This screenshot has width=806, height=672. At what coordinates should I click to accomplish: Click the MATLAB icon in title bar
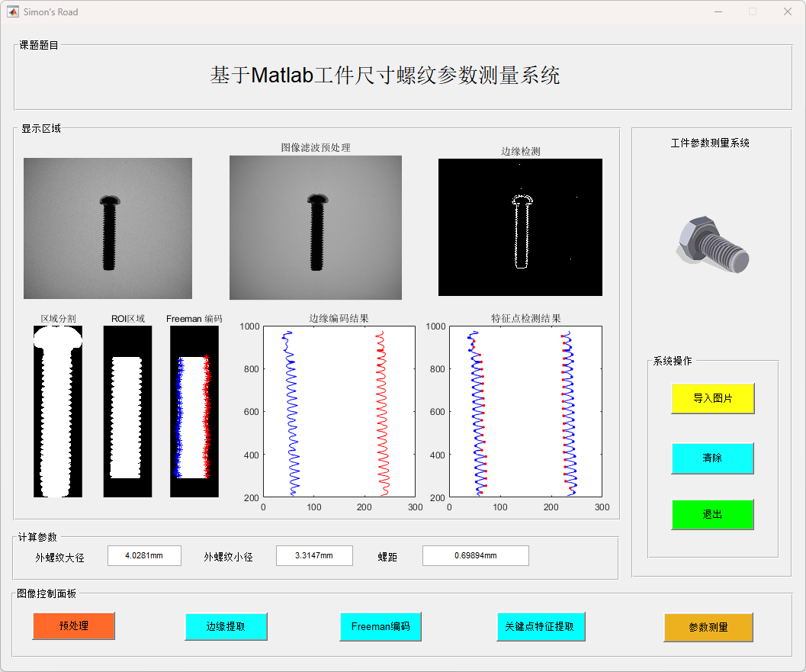[13, 11]
